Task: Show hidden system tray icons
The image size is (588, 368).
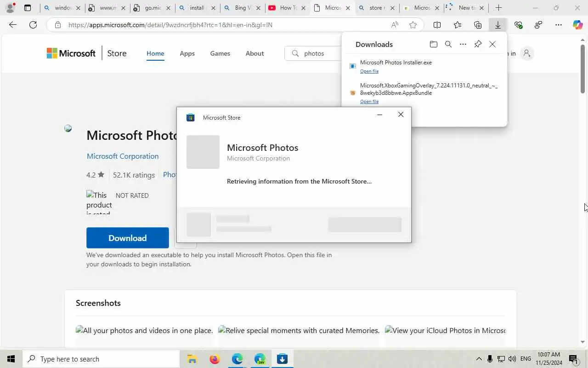Action: click(x=479, y=359)
